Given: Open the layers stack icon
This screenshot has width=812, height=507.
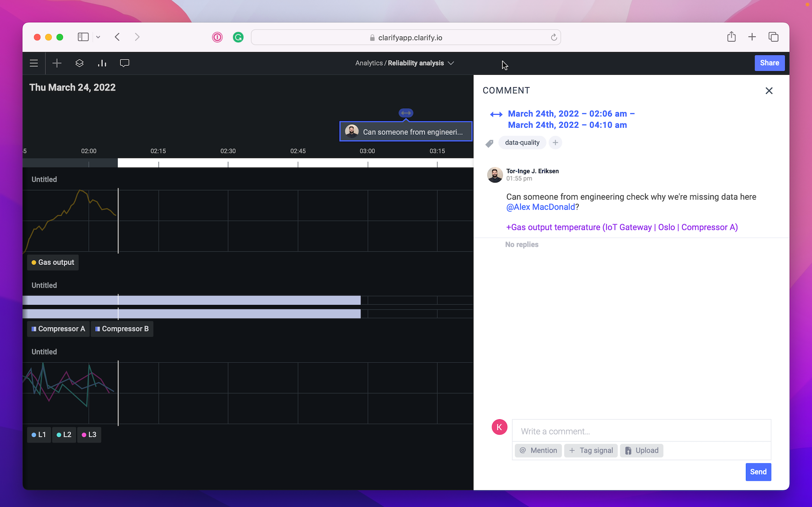Looking at the screenshot, I should pyautogui.click(x=79, y=63).
